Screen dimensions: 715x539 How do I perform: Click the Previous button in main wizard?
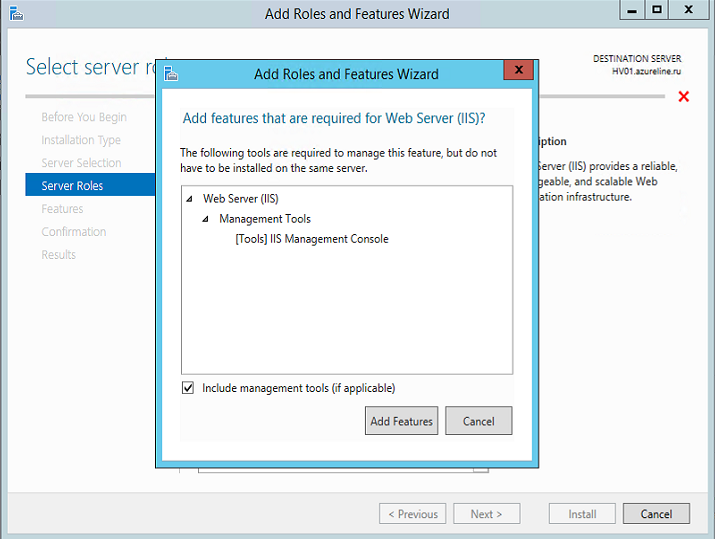(412, 514)
